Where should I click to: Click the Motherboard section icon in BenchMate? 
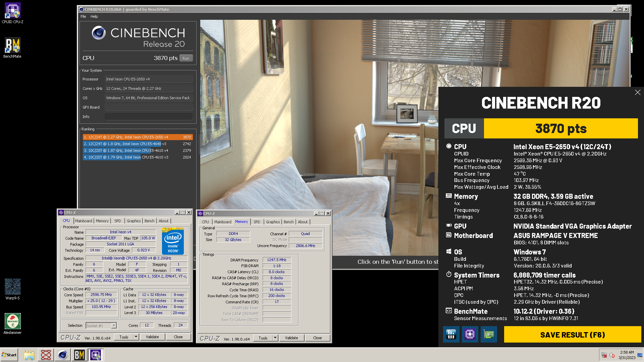click(449, 235)
